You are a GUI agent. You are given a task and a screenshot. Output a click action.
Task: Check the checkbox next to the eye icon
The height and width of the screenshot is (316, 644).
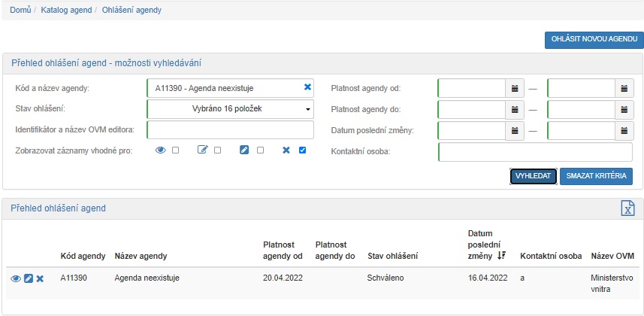[175, 150]
